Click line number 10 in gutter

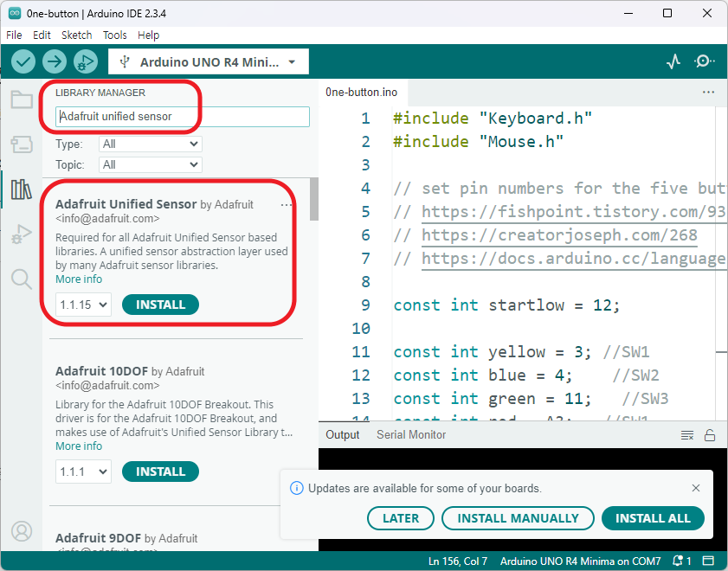(361, 329)
